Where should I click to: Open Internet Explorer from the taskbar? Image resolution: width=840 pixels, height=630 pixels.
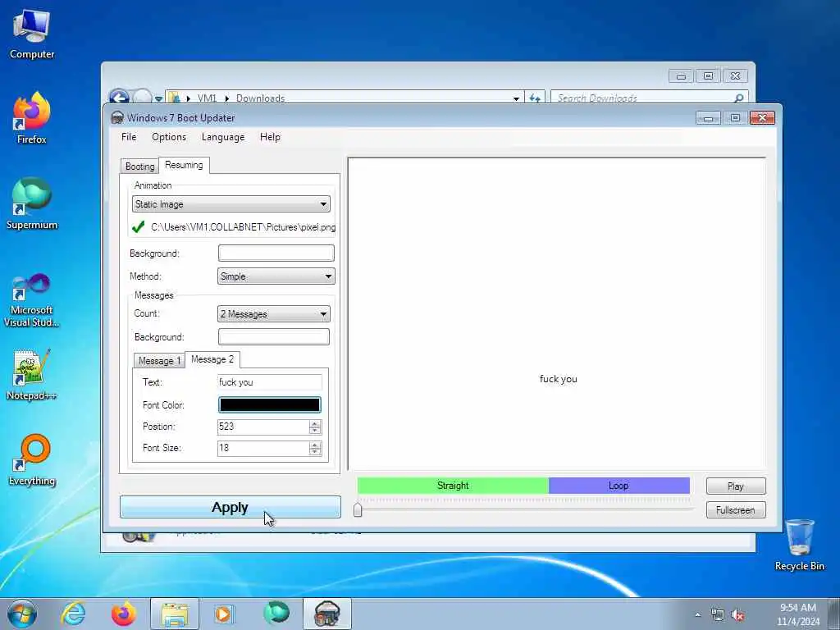pyautogui.click(x=73, y=614)
